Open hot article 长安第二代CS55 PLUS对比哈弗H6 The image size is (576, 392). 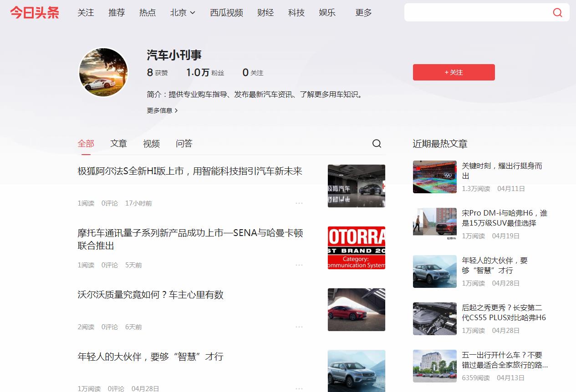[504, 313]
